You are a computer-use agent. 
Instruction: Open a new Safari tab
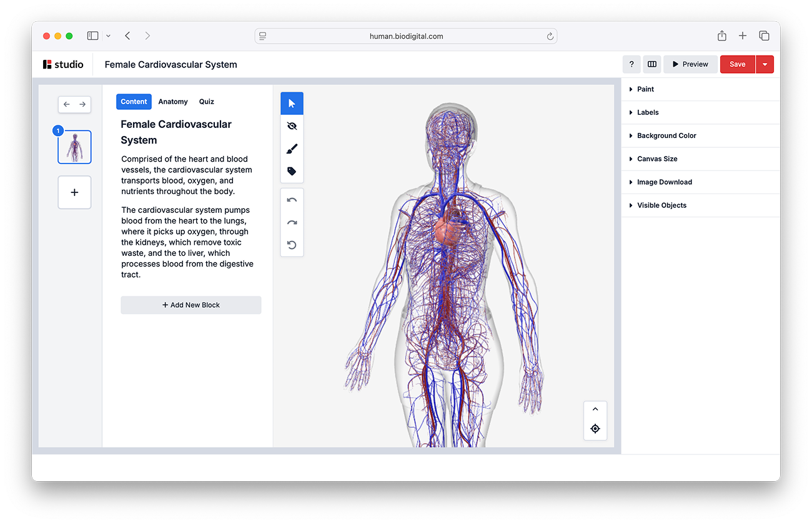coord(743,36)
